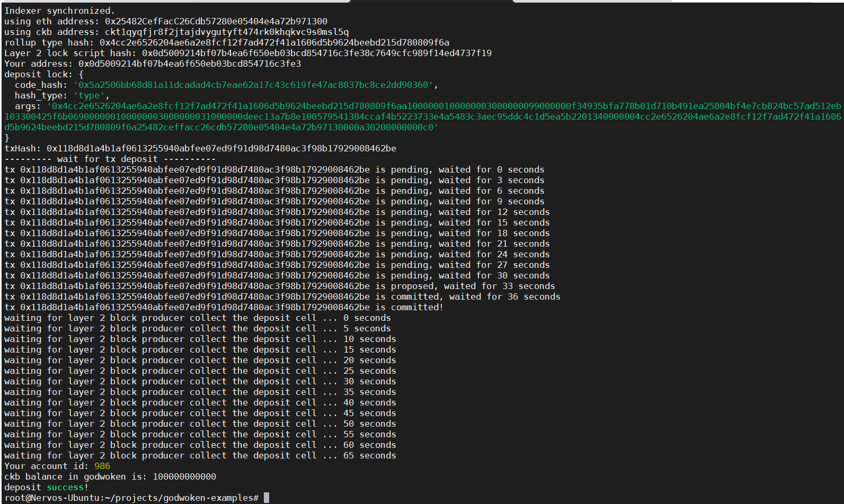Select the account id number 986

102,466
